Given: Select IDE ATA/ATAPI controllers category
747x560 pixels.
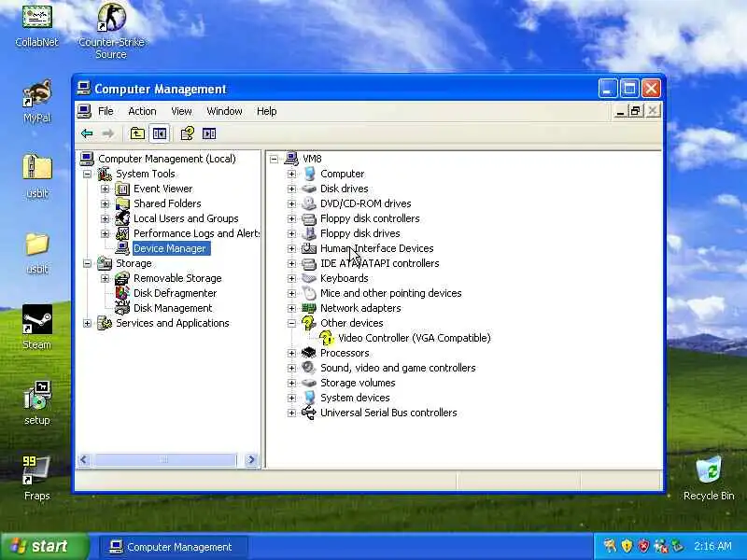Looking at the screenshot, I should [380, 263].
